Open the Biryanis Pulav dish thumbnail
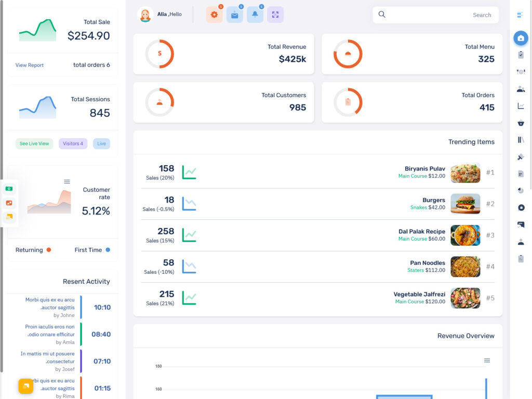The width and height of the screenshot is (532, 399). pos(465,172)
